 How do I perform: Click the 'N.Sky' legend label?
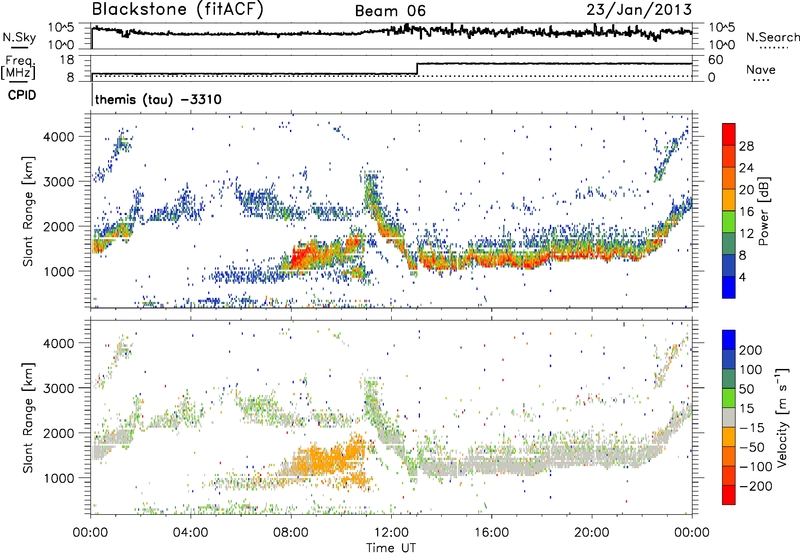pos(19,37)
